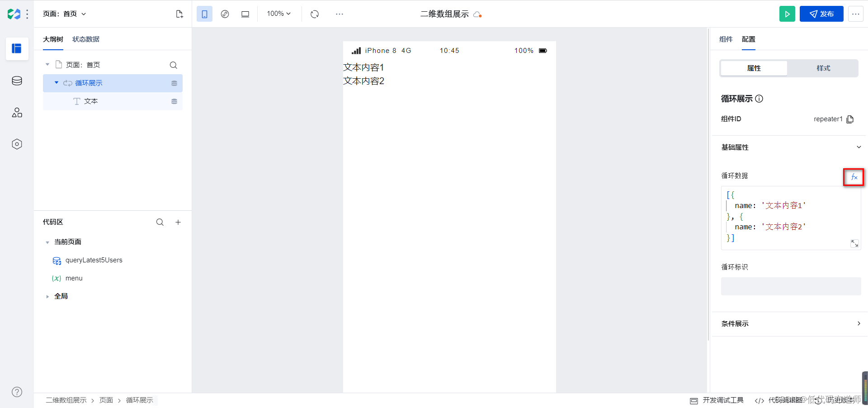Click the 发布 publish button
The height and width of the screenshot is (408, 868).
tap(821, 14)
